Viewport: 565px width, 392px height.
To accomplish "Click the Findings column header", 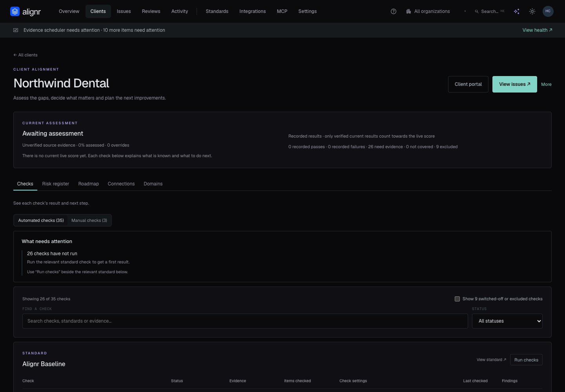I will point(510,381).
